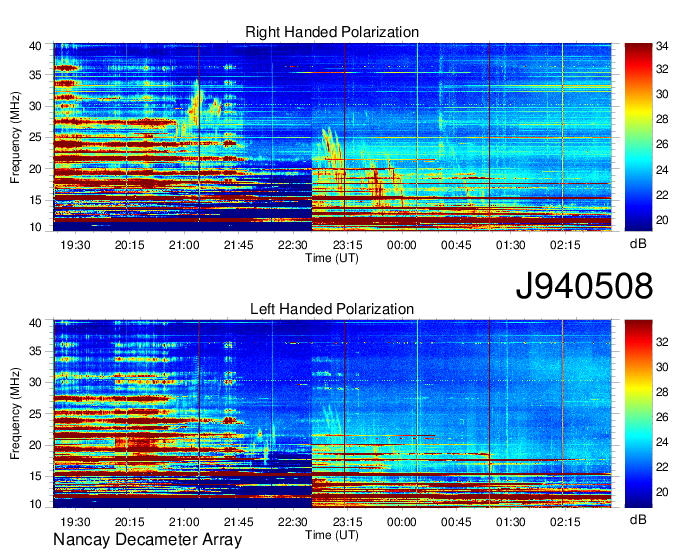Click 30 MHz tick on Right Handed frequency axis
The image size is (680, 552).
(x=35, y=106)
